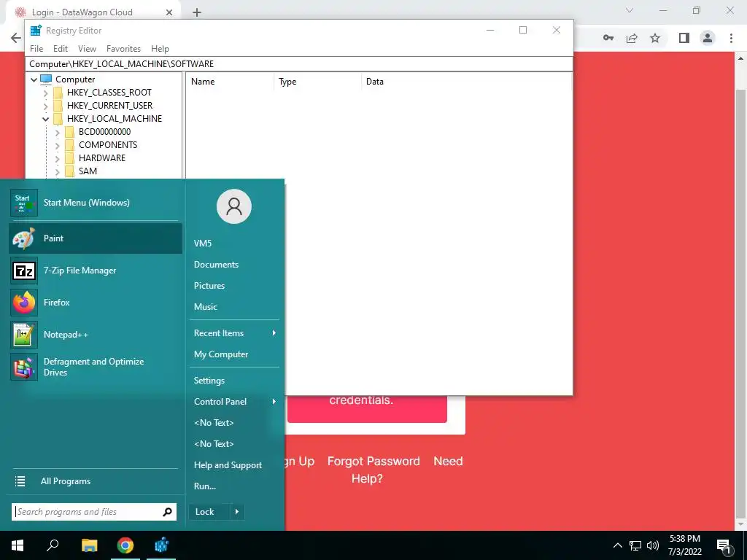Open Chrome tab search dropdown
Image resolution: width=747 pixels, height=560 pixels.
pyautogui.click(x=630, y=10)
